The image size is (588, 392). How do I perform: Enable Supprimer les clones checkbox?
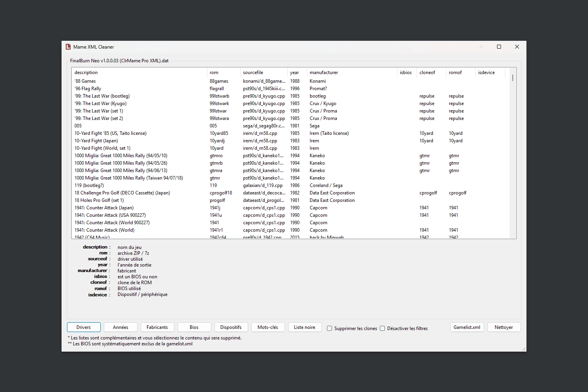[330, 328]
